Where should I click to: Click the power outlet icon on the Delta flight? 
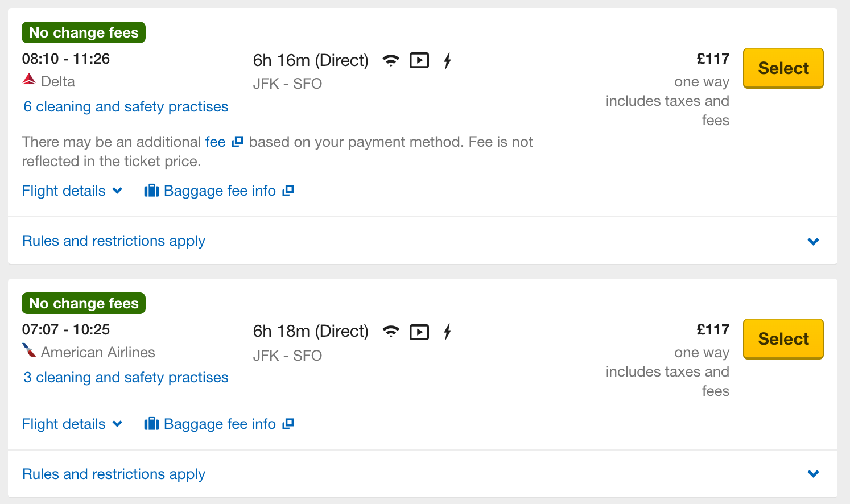448,60
